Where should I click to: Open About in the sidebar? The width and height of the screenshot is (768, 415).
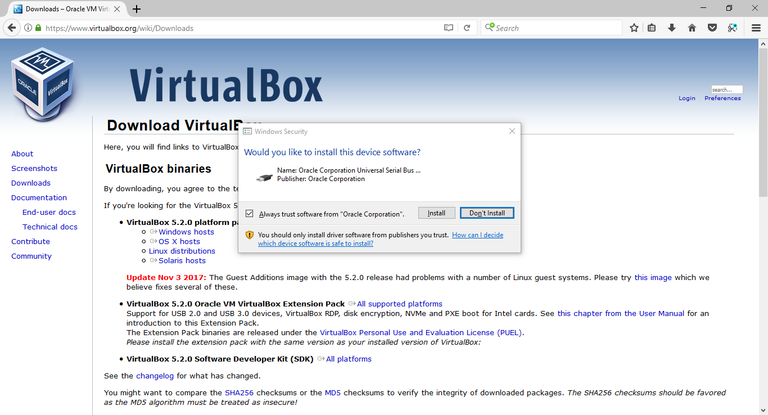[x=22, y=154]
